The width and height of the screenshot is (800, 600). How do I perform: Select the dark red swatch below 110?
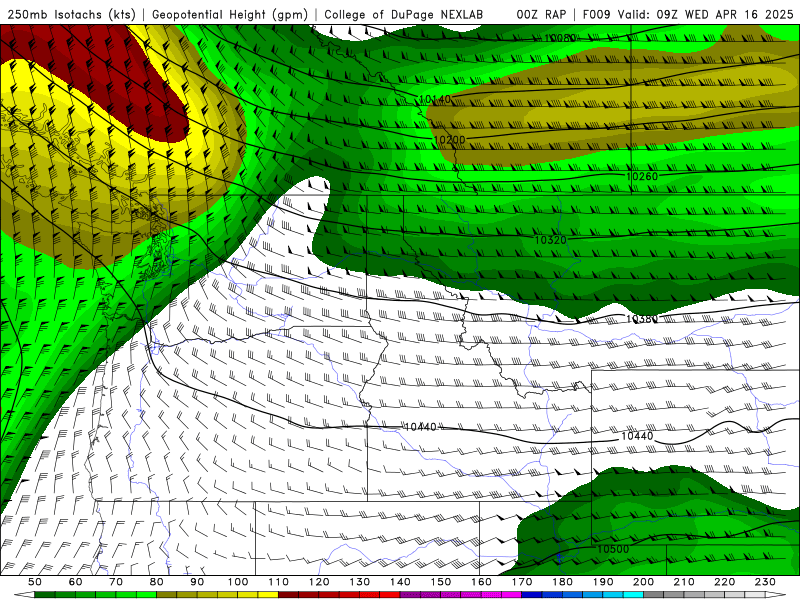pyautogui.click(x=288, y=595)
